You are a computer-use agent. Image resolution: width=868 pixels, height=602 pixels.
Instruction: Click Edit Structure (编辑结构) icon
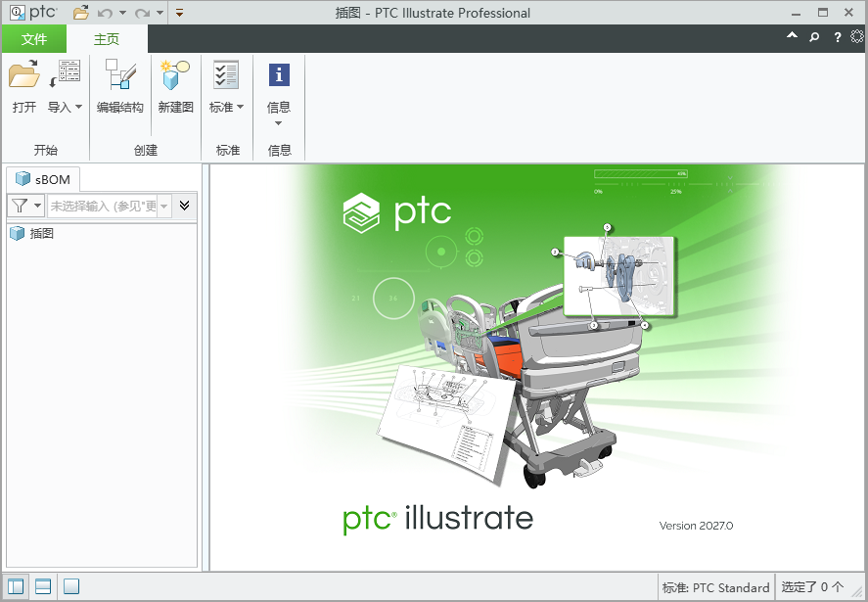point(120,74)
